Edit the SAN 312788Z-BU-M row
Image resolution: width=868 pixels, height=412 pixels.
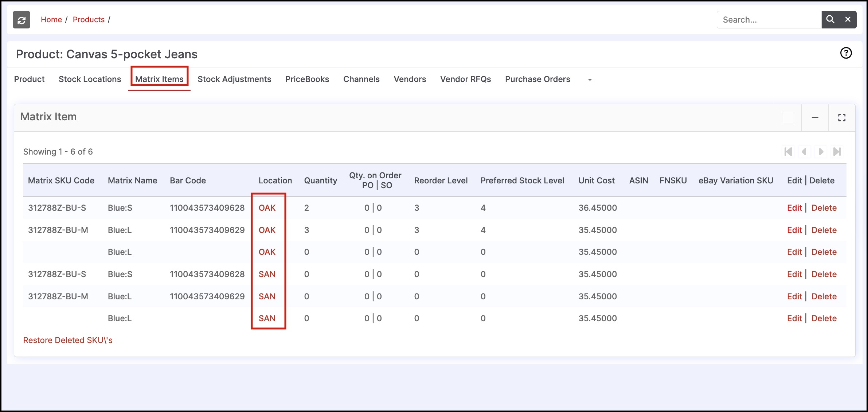point(794,296)
